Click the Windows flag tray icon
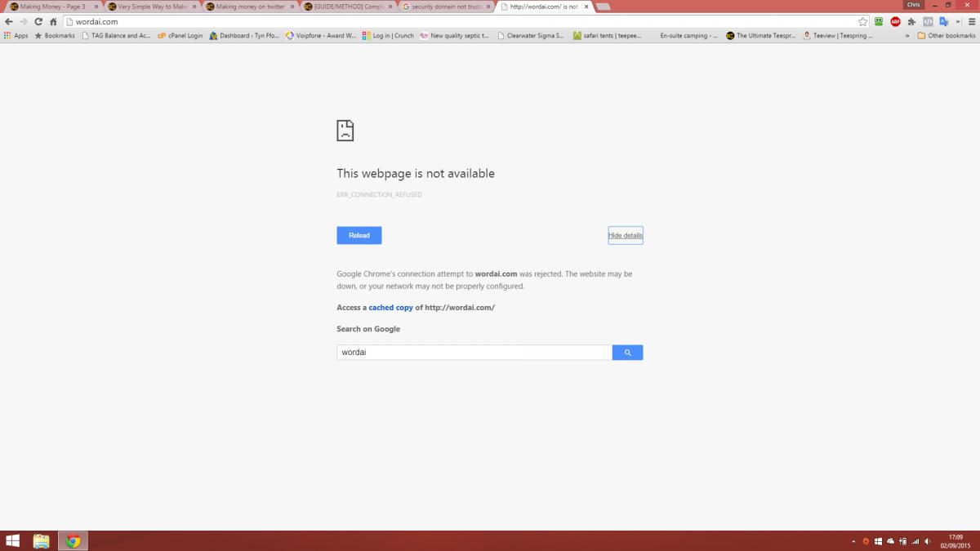Screen dimensions: 980x551 (878, 541)
